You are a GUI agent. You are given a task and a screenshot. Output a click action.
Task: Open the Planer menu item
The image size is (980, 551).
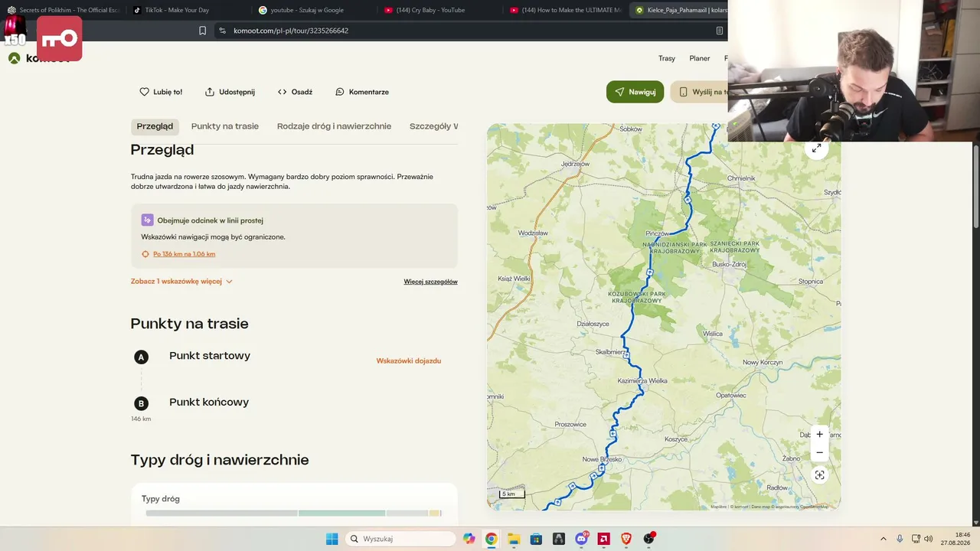coord(700,58)
